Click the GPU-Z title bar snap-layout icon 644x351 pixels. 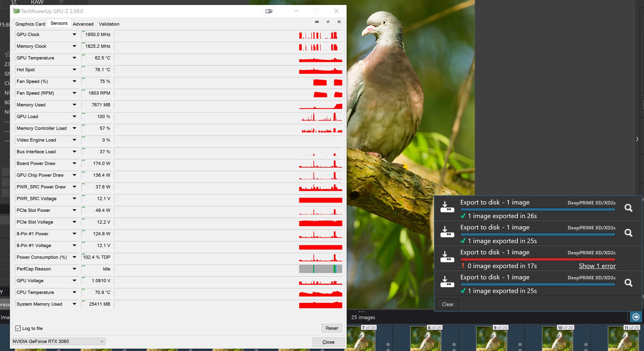[x=269, y=11]
